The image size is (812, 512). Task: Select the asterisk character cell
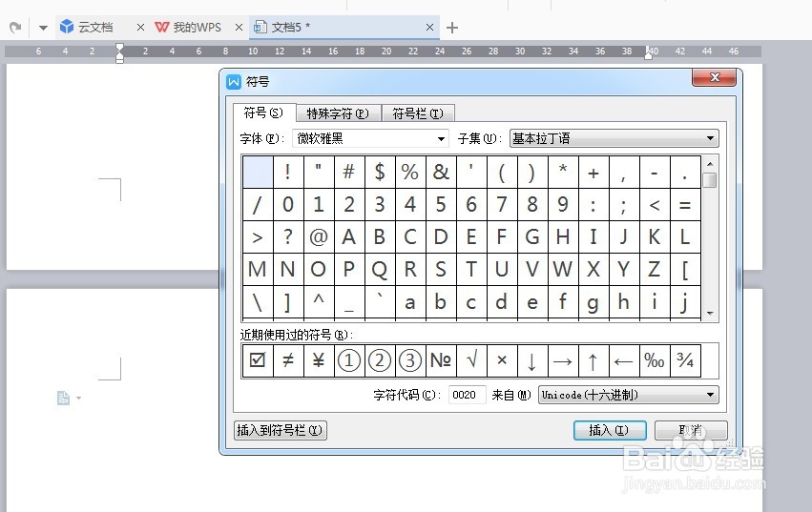[563, 172]
